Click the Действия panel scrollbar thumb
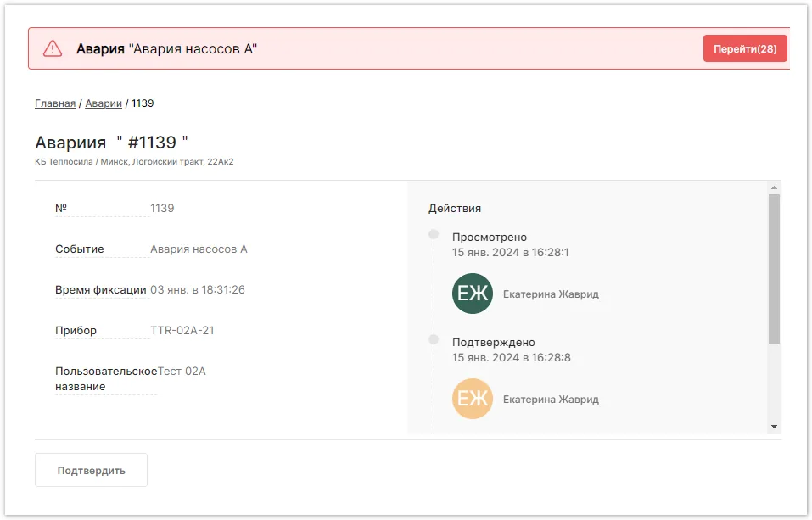This screenshot has height=520, width=812. pos(774,269)
